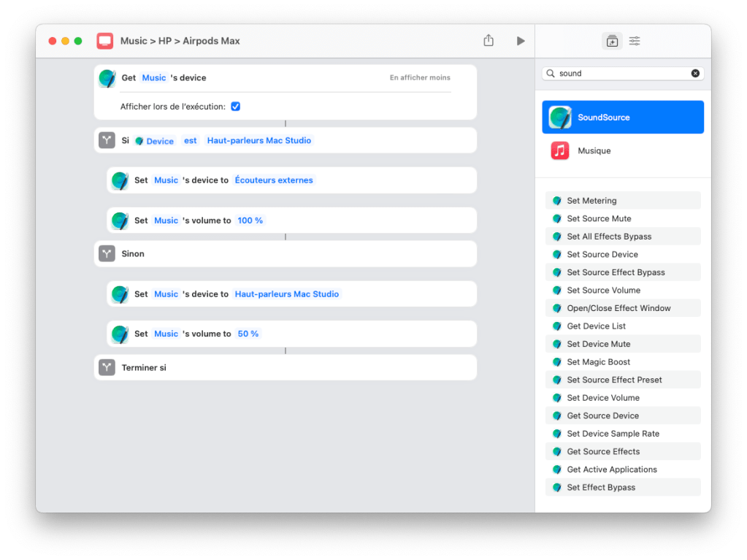Choose Set Magic Boost action
The height and width of the screenshot is (560, 747).
pos(598,362)
